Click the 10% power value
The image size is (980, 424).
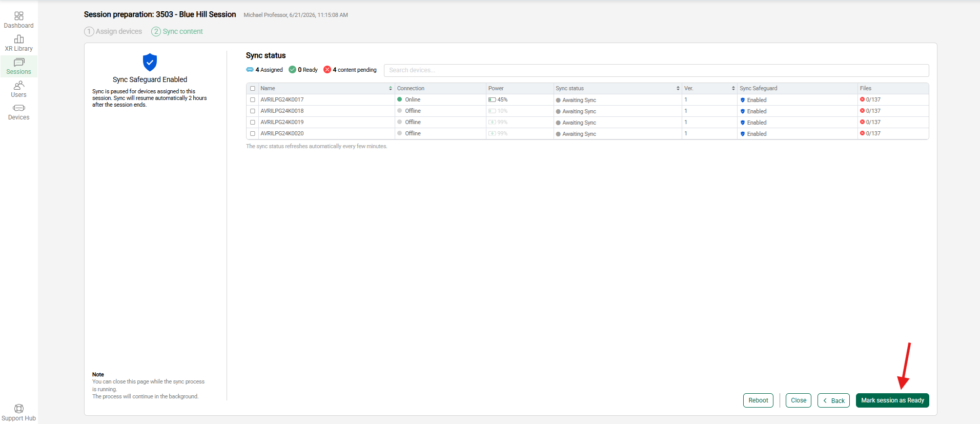click(x=502, y=111)
